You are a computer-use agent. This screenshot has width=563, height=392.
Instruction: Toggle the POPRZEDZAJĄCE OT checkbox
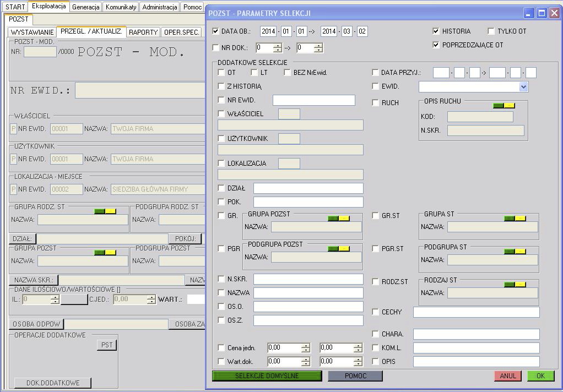[436, 45]
